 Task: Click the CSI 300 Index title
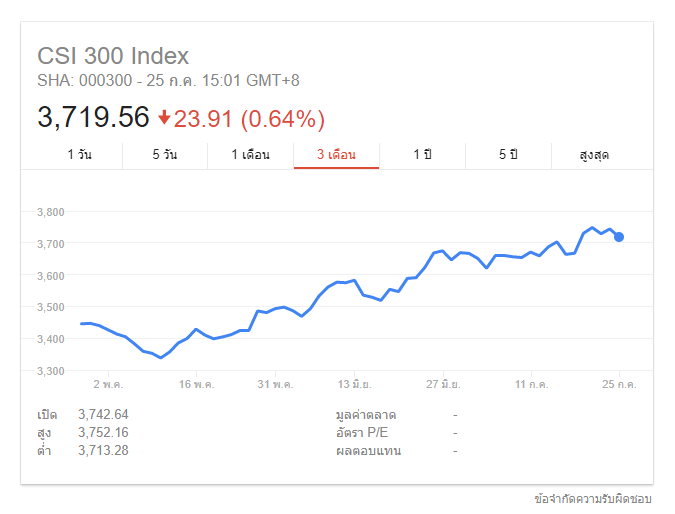[113, 56]
